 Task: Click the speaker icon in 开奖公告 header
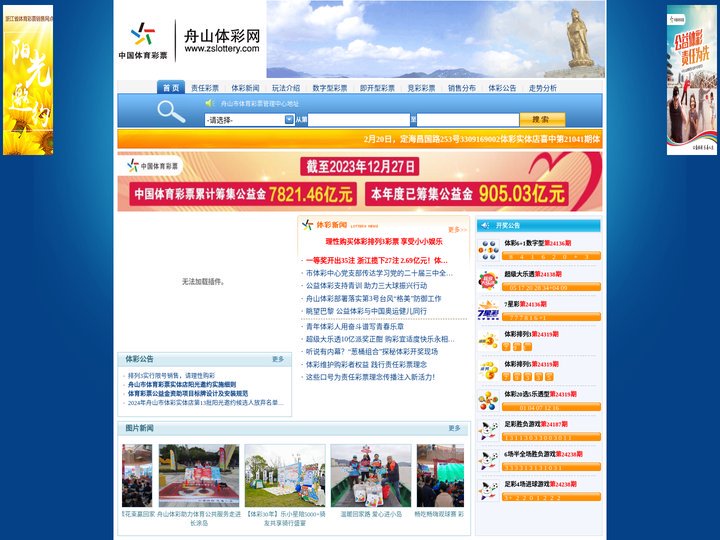tap(485, 225)
